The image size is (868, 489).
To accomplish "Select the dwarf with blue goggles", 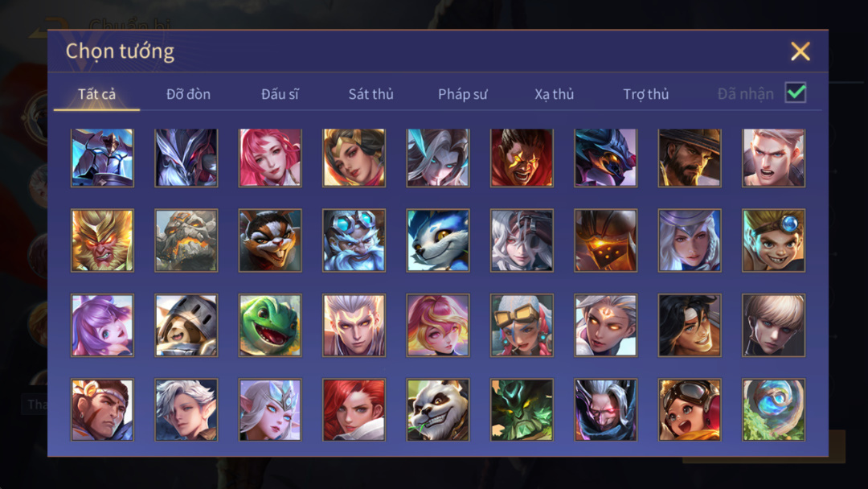I will tap(354, 240).
